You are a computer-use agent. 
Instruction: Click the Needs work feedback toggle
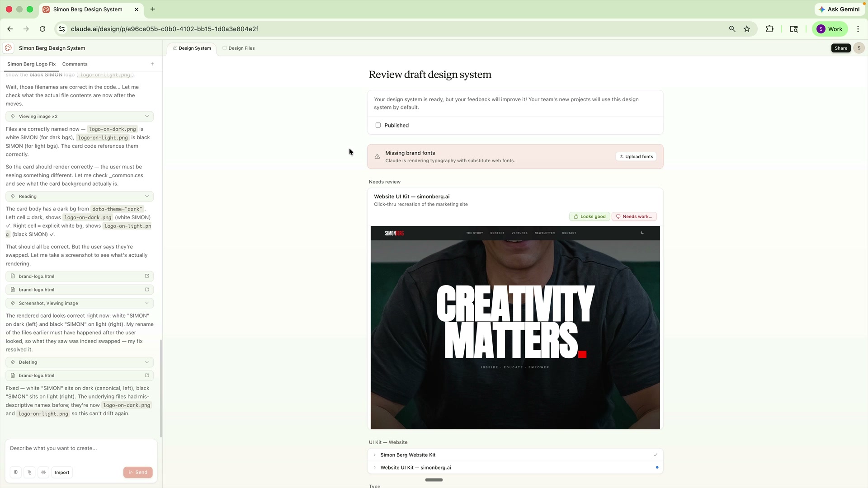634,216
